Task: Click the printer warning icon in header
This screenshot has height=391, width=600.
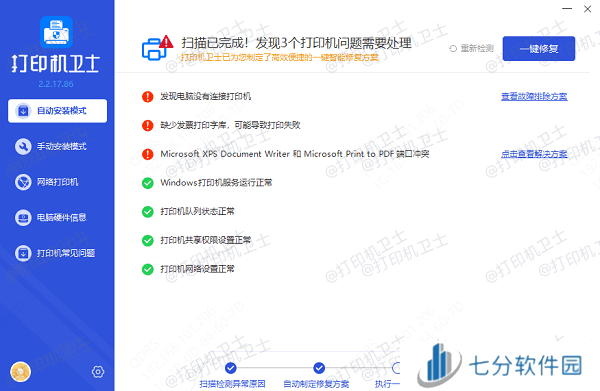Action: [x=157, y=48]
